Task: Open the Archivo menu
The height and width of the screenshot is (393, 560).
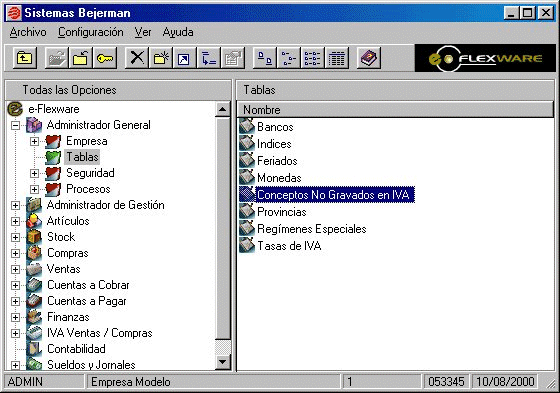Action: (x=28, y=32)
